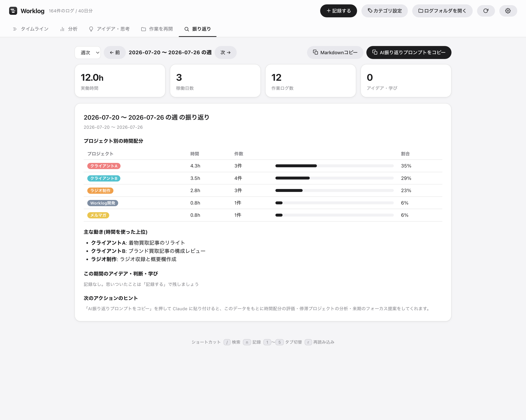Go to previous week with 前 button
The height and width of the screenshot is (420, 526).
pos(115,52)
